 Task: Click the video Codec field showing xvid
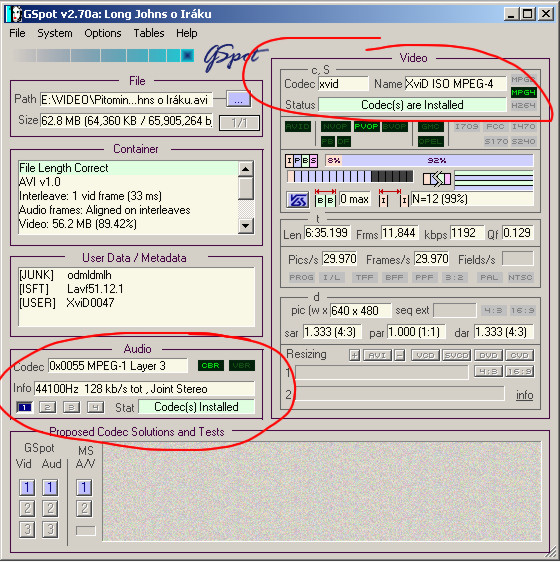click(x=343, y=84)
